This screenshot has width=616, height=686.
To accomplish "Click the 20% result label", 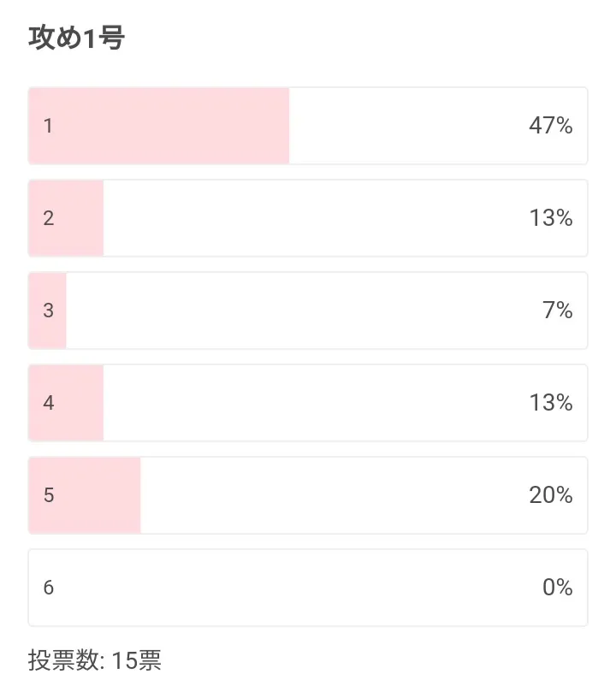I will pos(550,495).
